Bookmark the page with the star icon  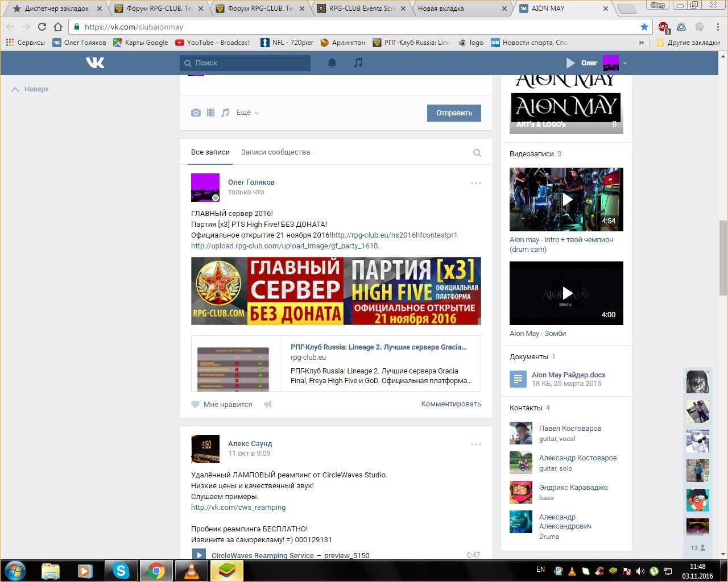(644, 27)
